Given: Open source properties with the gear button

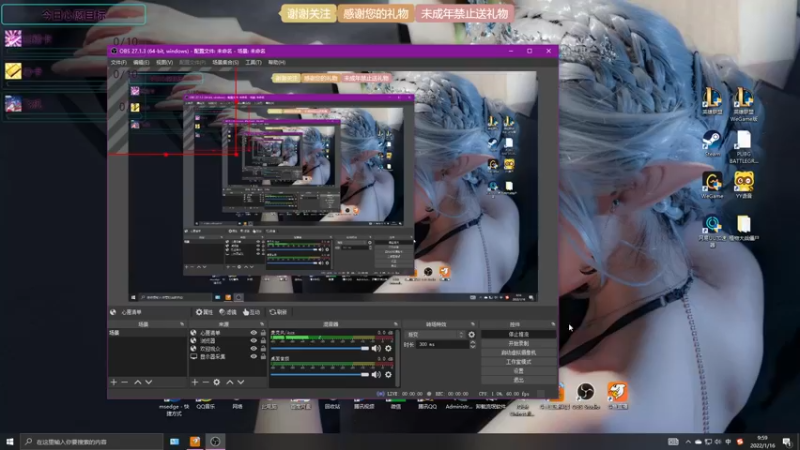Looking at the screenshot, I should tap(204, 312).
